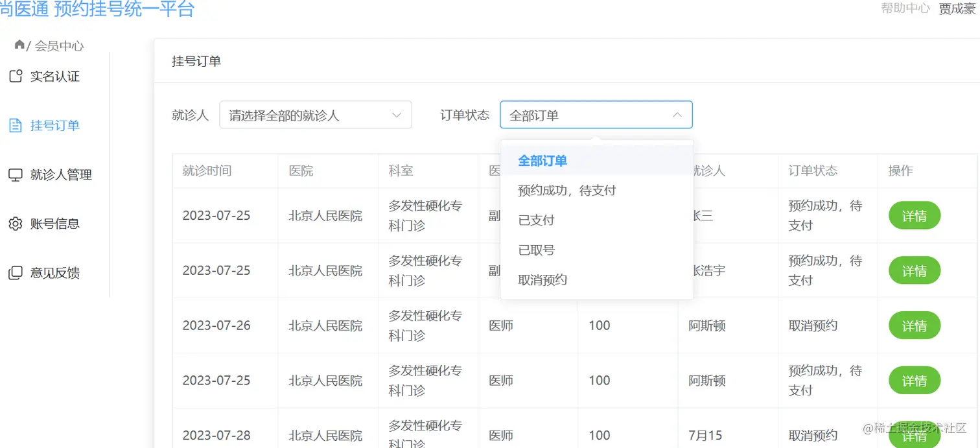This screenshot has width=980, height=448.
Task: Click 医师 title in 2023-07-28 row
Action: pos(501,435)
